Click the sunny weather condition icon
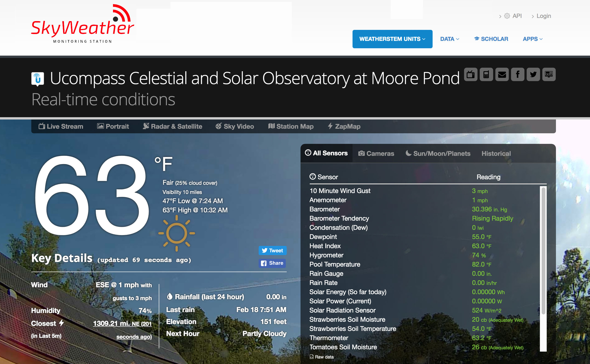The image size is (590, 364). [176, 233]
